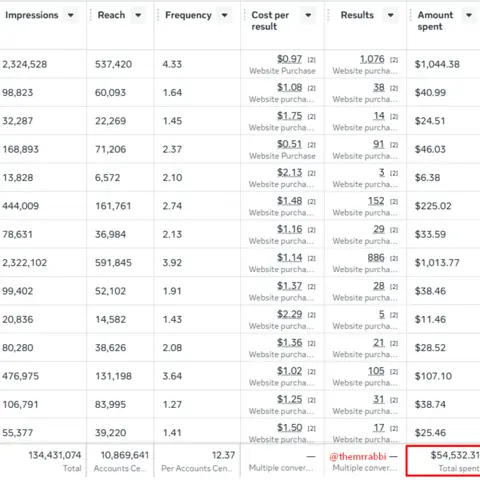Open the 14 results link
The width and height of the screenshot is (480, 480).
coord(379,116)
